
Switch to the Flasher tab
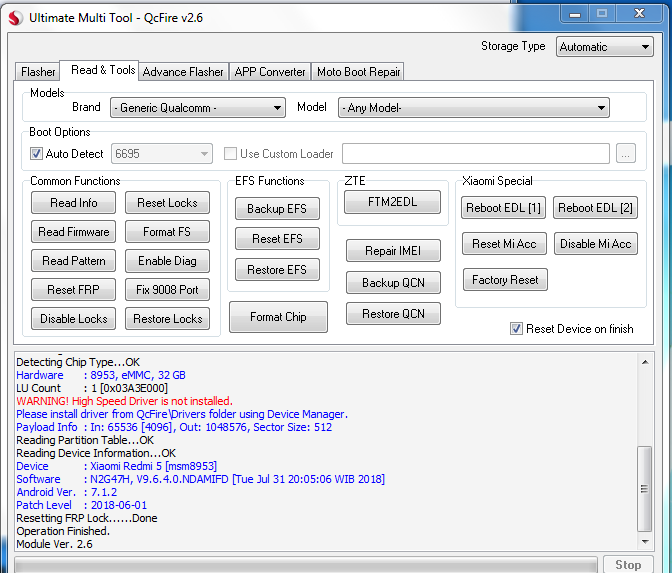point(38,72)
